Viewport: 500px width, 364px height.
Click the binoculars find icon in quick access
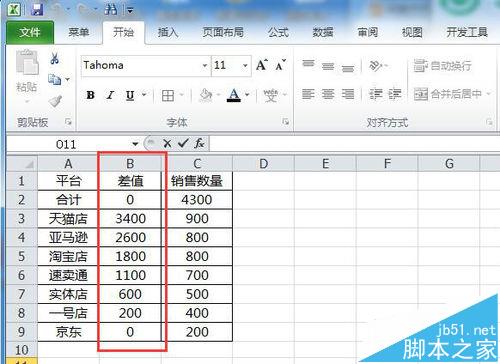pyautogui.click(x=110, y=9)
